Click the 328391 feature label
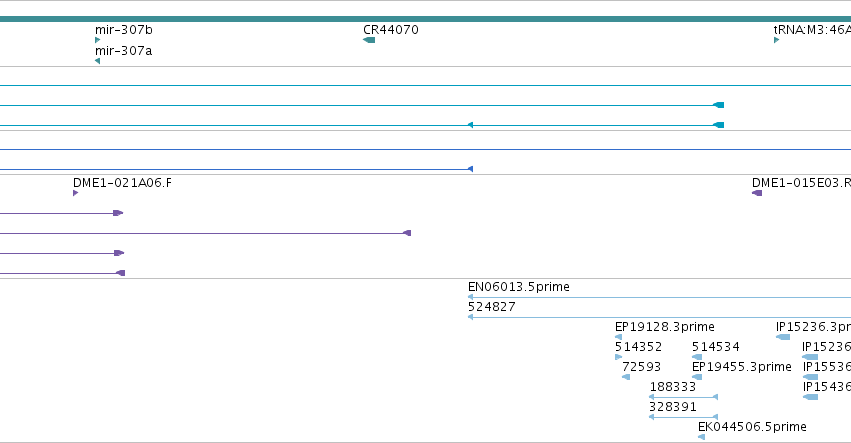 pyautogui.click(x=673, y=407)
